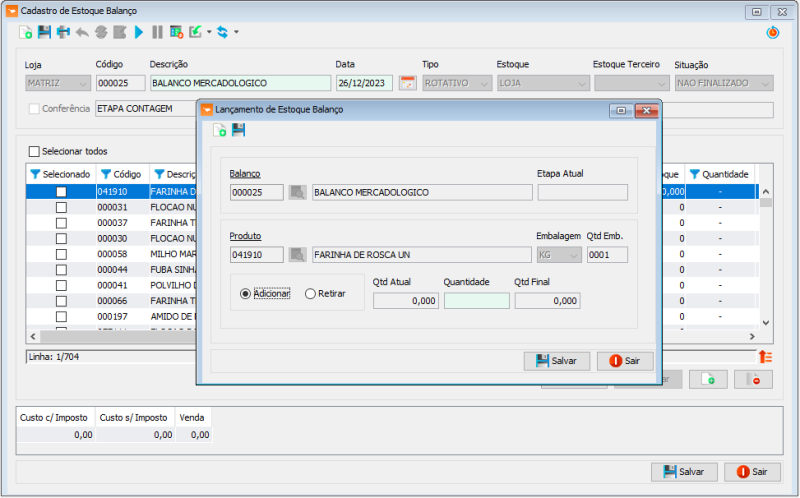
Task: Click new entry icon in Lançamento dialog
Action: (219, 130)
